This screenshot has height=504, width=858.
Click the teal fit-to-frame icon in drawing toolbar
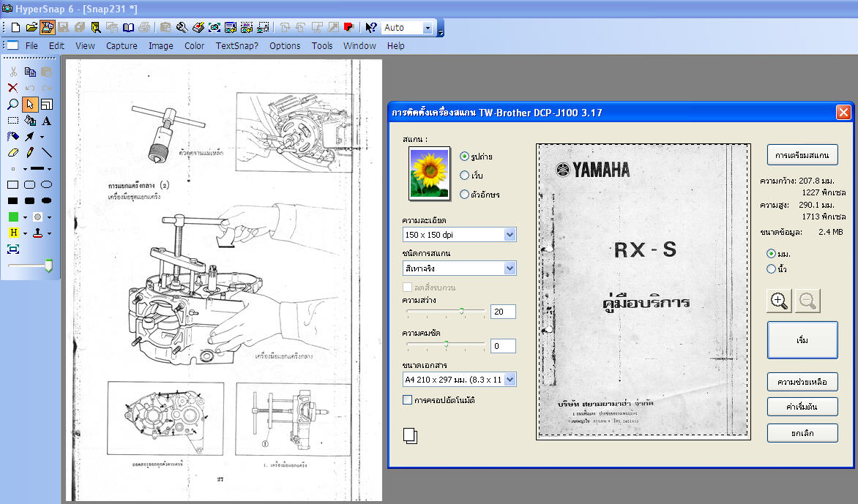pos(13,249)
